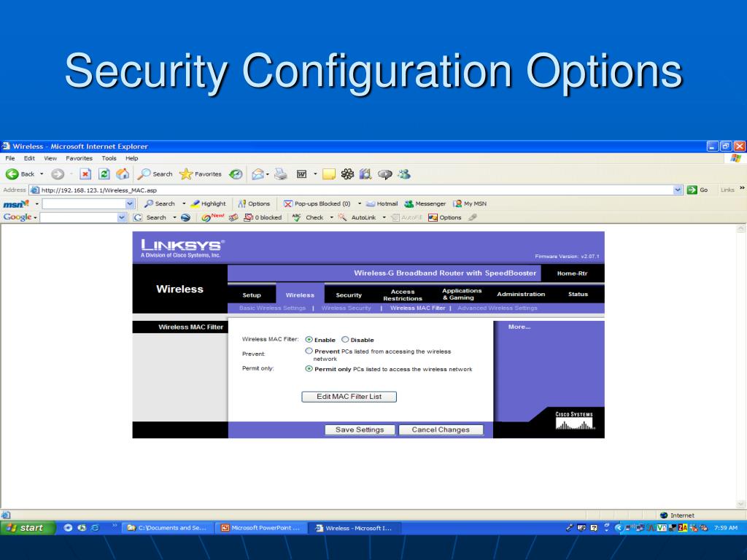Click the Messenger people icon in IE toolbar
747x560 pixels.
pyautogui.click(x=404, y=174)
